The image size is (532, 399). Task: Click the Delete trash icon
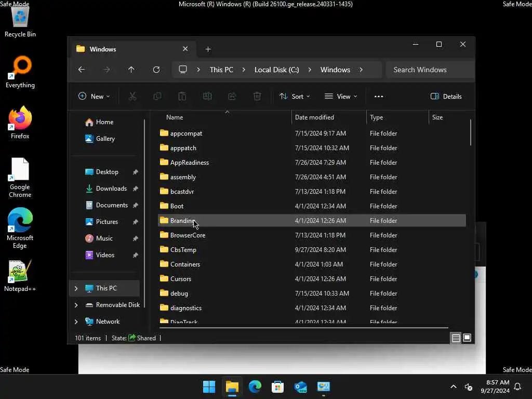257,96
